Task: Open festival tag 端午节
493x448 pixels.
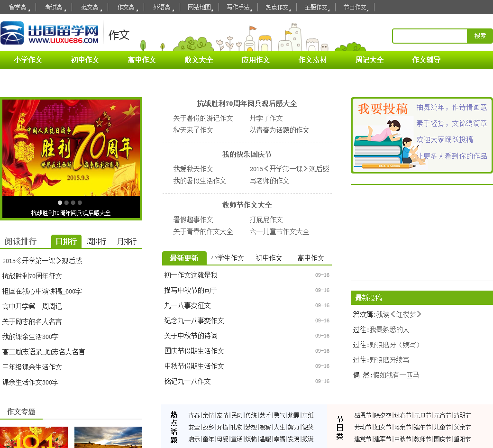Action: click(x=422, y=427)
